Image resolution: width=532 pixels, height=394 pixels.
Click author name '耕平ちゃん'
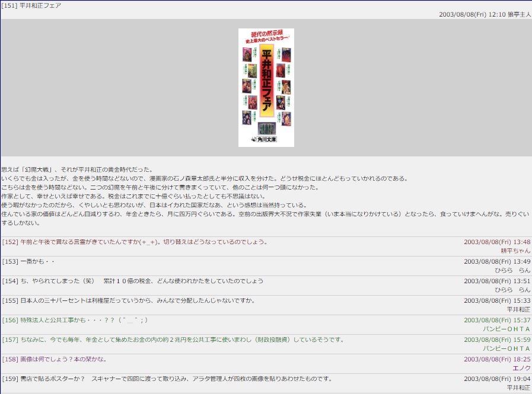[515, 251]
